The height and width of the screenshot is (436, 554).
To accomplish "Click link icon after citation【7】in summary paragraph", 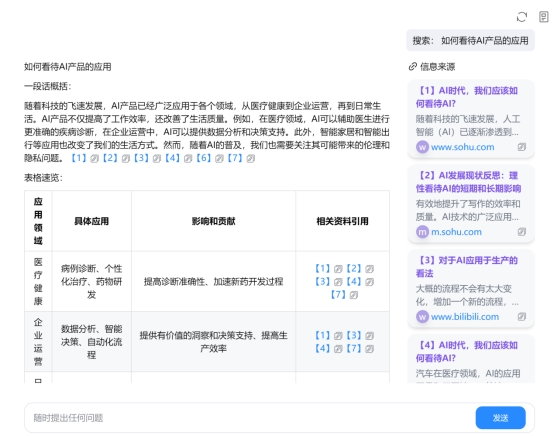I will point(251,159).
